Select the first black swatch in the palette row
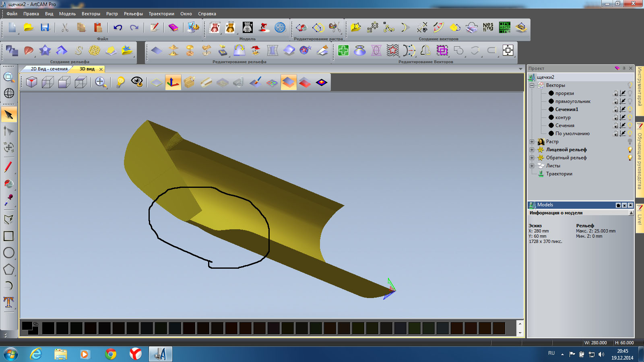 pos(48,328)
